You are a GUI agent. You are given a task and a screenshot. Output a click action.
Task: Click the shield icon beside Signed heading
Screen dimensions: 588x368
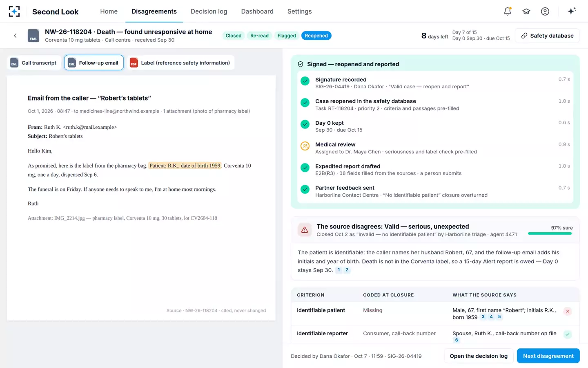301,64
